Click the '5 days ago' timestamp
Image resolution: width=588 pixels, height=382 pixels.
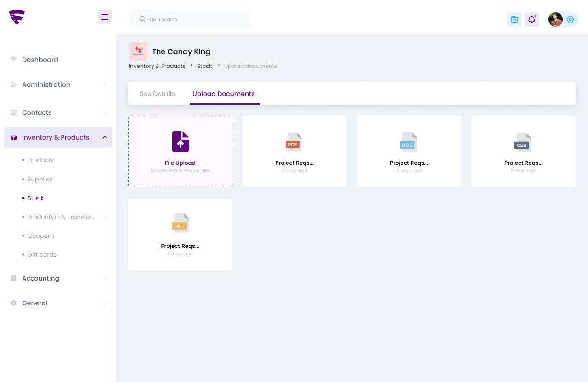523,171
